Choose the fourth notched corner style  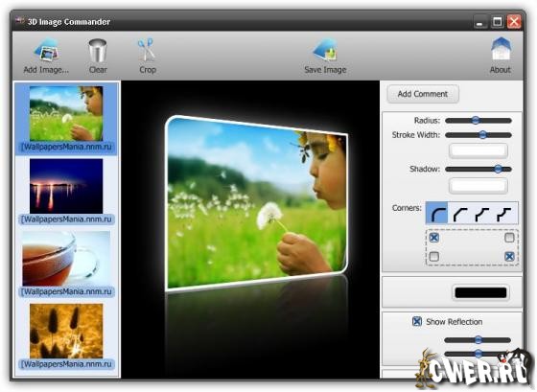pos(503,215)
